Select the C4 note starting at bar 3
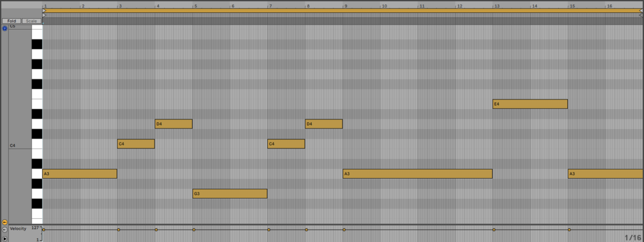 tap(136, 144)
